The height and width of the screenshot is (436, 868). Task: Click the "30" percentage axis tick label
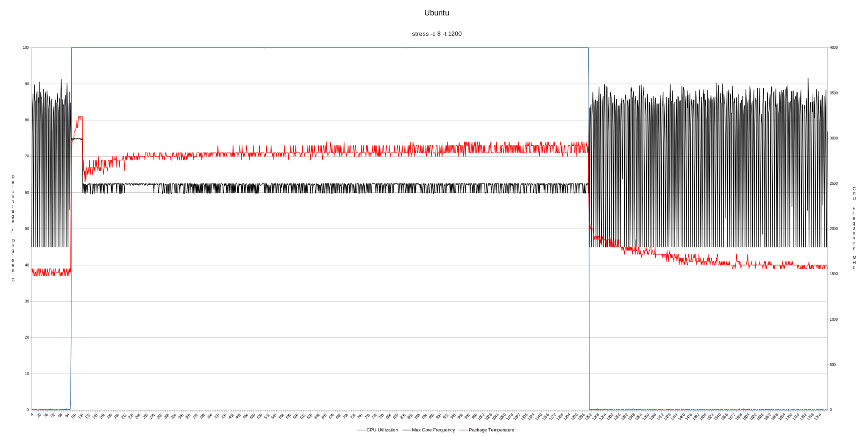27,301
